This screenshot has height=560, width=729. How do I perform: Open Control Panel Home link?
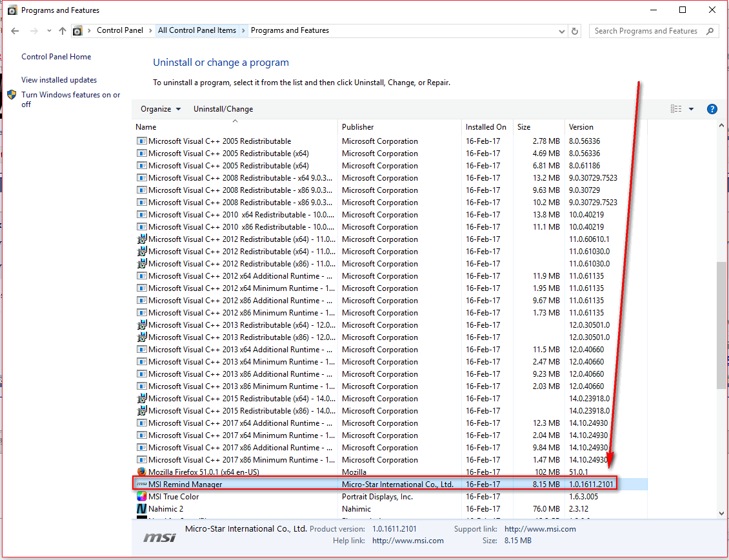(x=56, y=57)
